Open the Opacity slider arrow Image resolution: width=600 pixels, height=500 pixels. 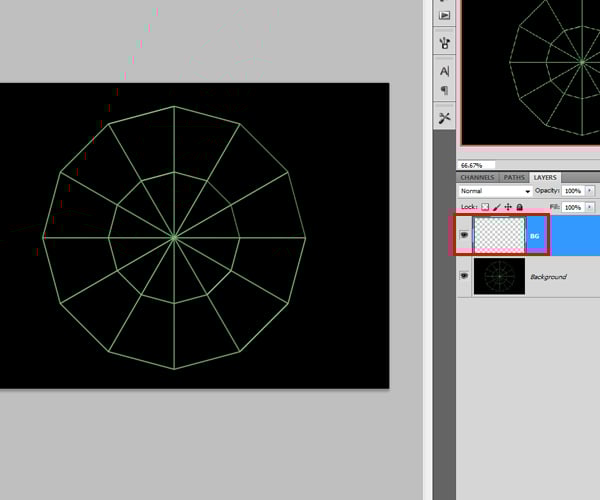coord(590,191)
